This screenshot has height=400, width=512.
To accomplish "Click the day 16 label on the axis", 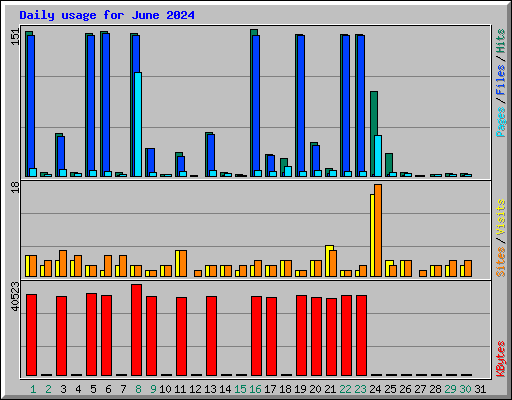I will (255, 389).
